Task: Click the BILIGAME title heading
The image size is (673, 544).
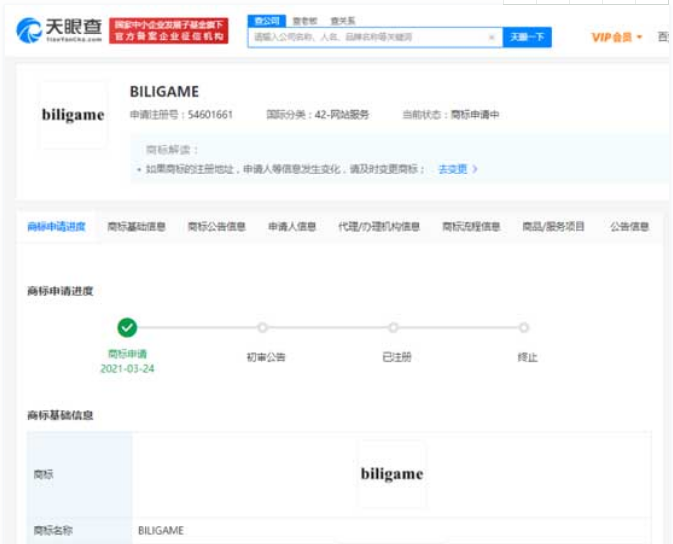Action: pyautogui.click(x=164, y=91)
